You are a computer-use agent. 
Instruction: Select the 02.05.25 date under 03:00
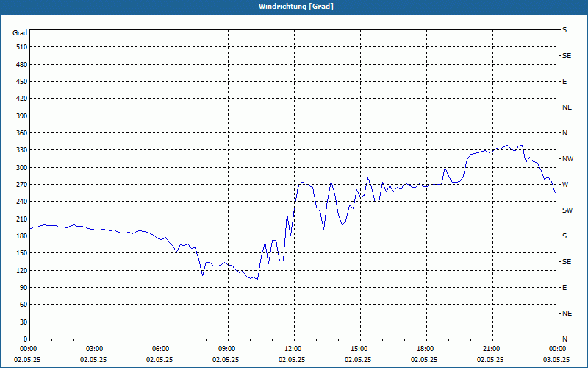pos(93,359)
